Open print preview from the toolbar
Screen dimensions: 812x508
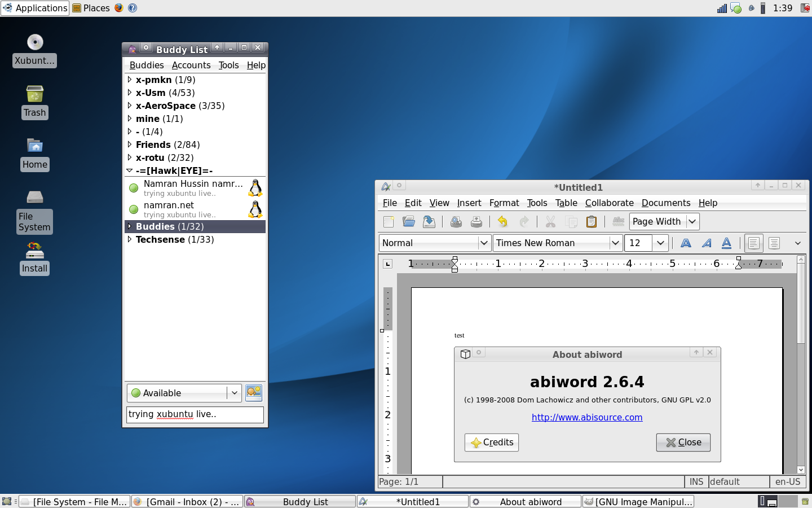456,222
